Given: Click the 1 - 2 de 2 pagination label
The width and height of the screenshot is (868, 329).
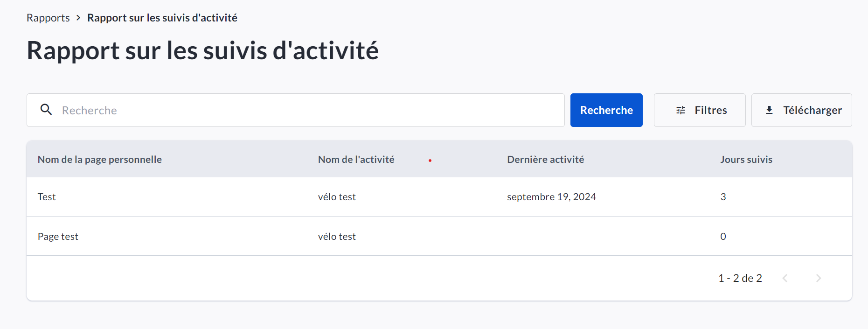Looking at the screenshot, I should point(740,278).
